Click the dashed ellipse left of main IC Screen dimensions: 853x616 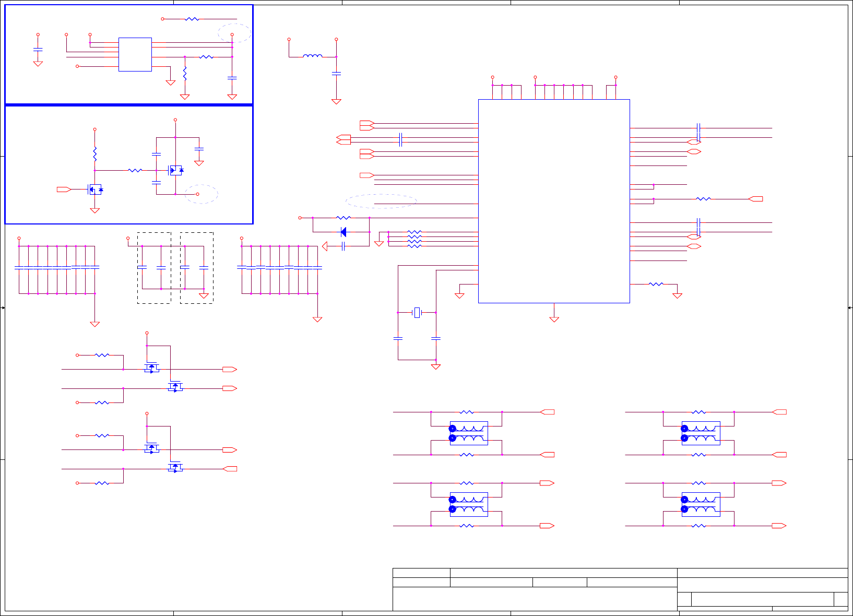[381, 202]
